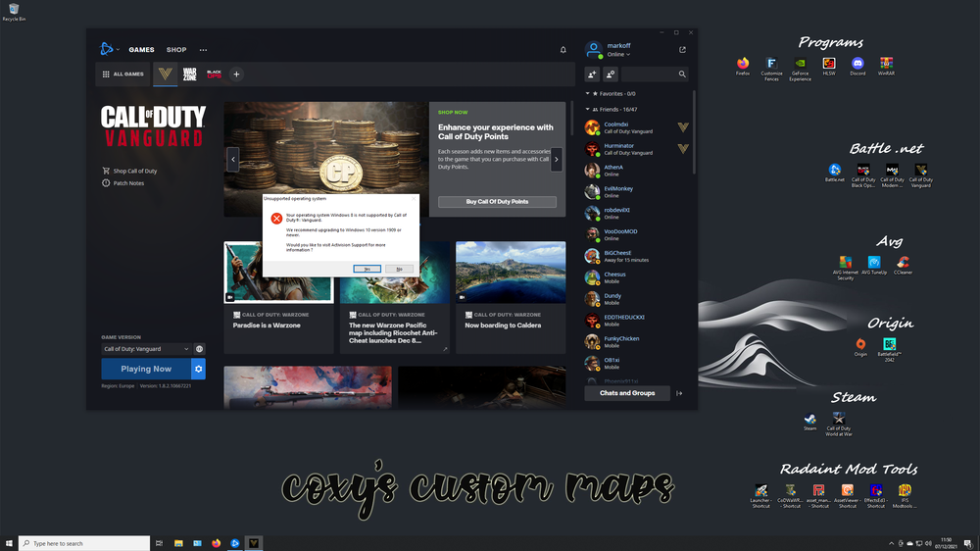Open Discord desktop shortcut

click(857, 67)
